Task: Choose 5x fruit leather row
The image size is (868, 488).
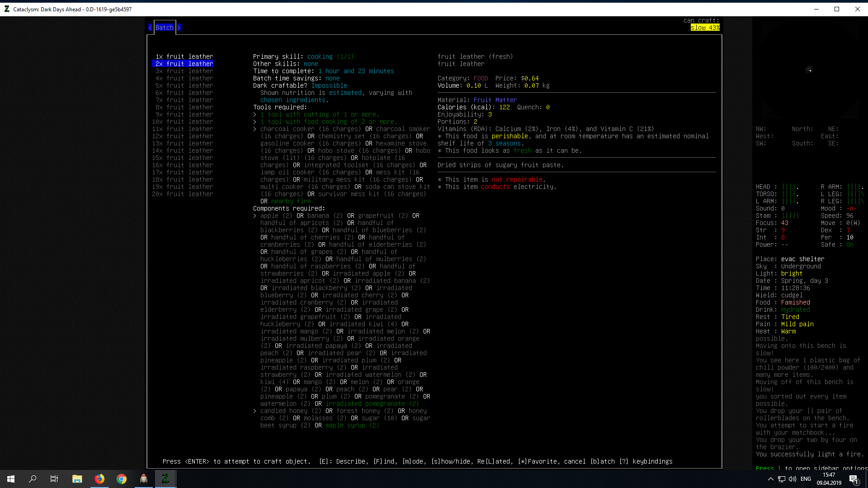Action: [x=184, y=85]
